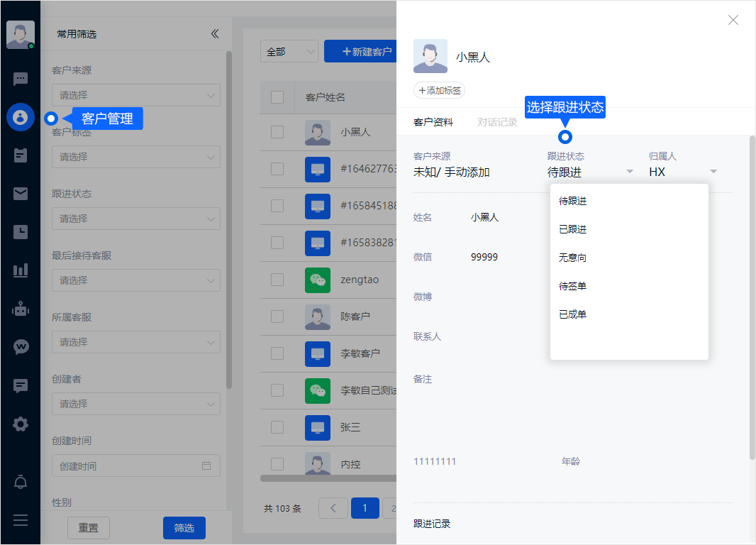Check the select-all checkbox in table header
Viewport: 756px width, 545px height.
coord(277,97)
